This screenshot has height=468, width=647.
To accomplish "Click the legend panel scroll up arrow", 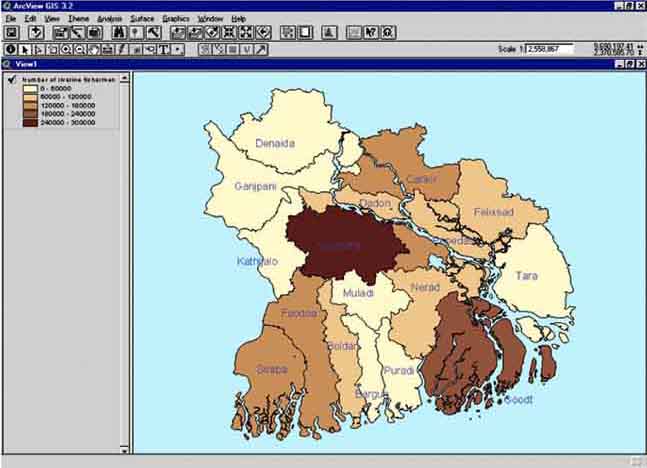I will (x=125, y=78).
